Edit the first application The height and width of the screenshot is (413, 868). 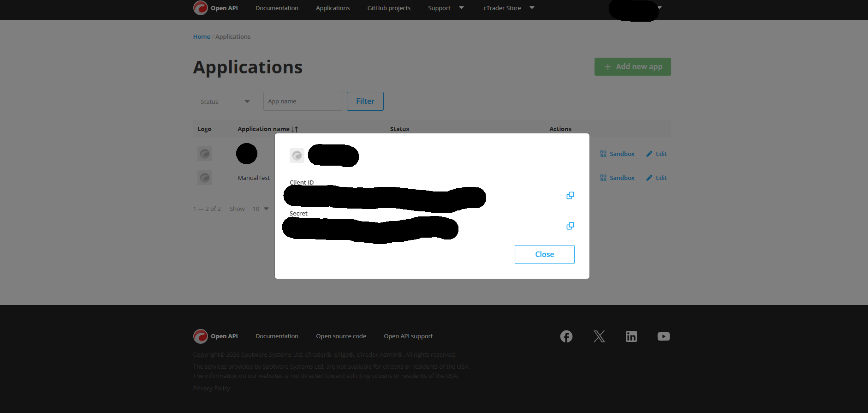(x=656, y=154)
